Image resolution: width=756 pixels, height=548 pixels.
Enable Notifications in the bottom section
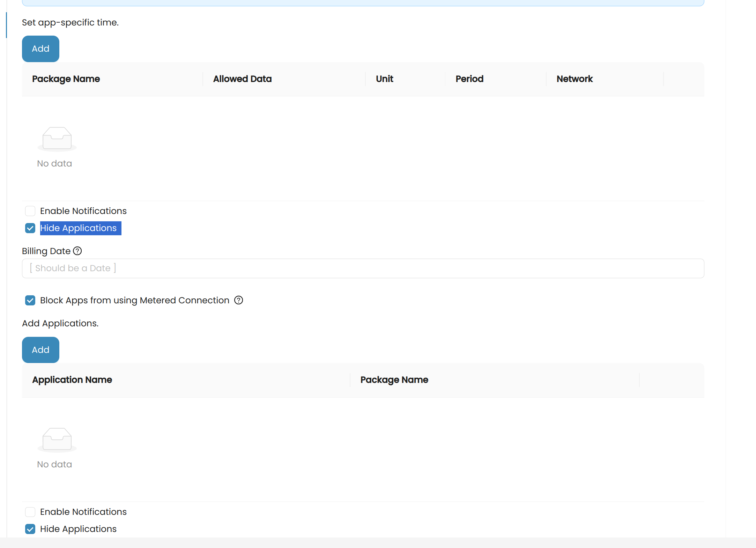point(30,512)
